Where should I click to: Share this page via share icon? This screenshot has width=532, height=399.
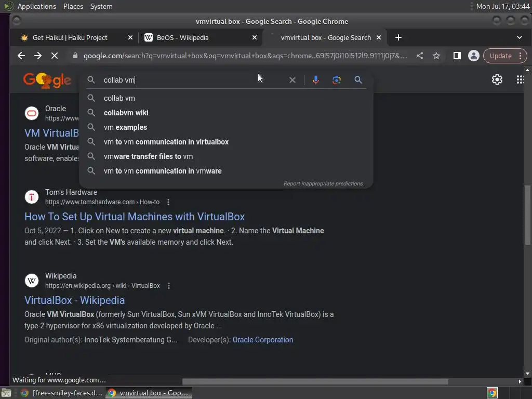[x=420, y=56]
